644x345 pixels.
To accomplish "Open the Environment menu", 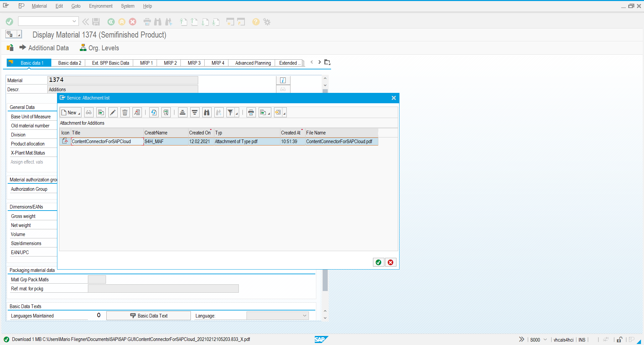I will (x=101, y=6).
